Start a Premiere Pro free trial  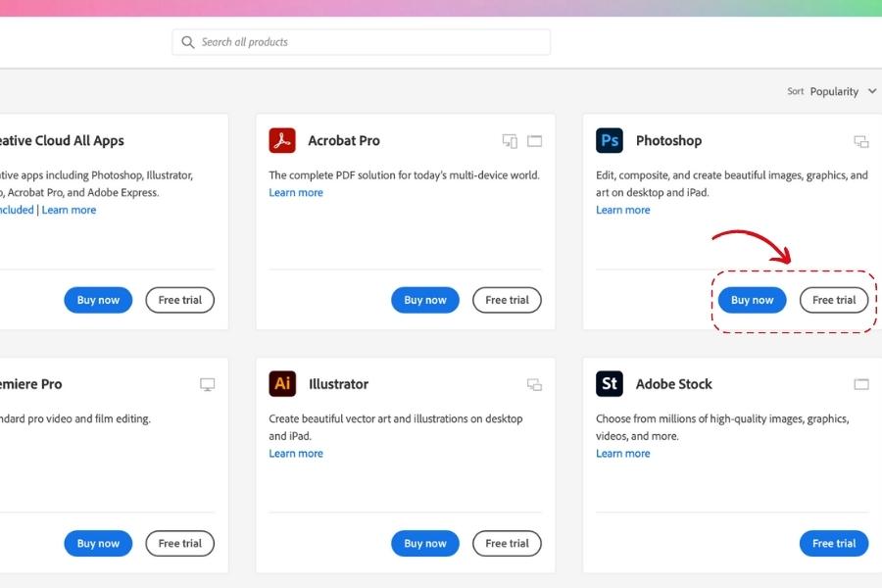click(x=179, y=543)
